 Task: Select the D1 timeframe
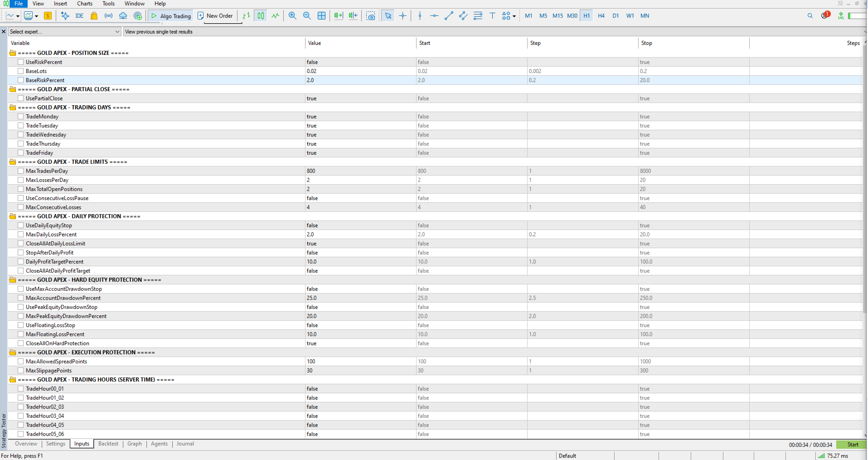tap(616, 16)
